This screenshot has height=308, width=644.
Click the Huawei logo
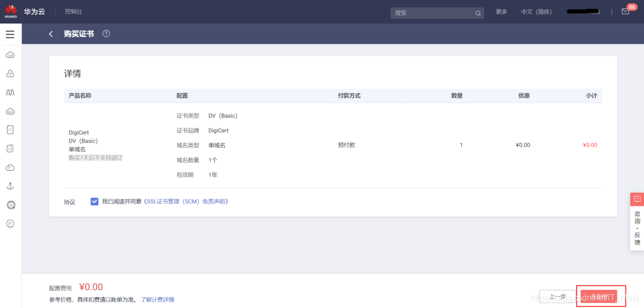[x=11, y=11]
